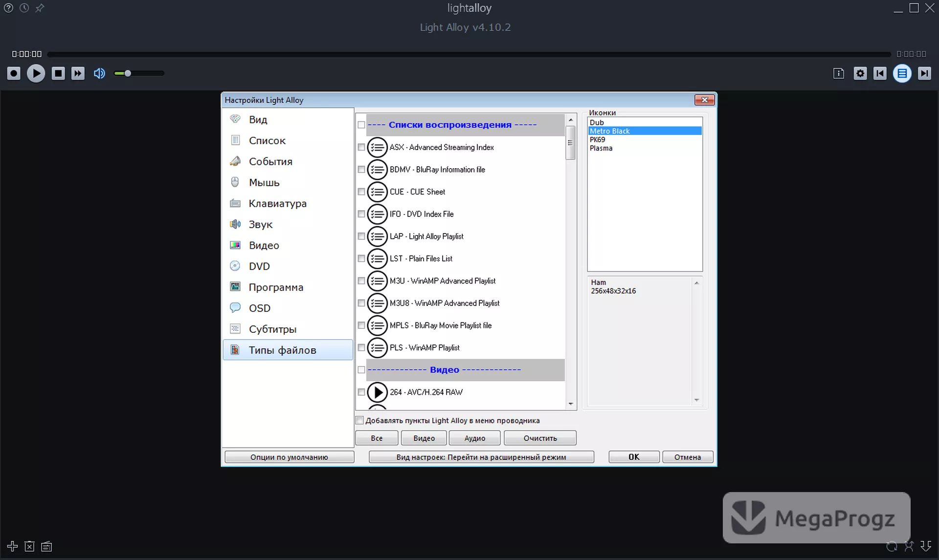The width and height of the screenshot is (939, 560).
Task: Check the Видео group checkbox
Action: point(361,370)
